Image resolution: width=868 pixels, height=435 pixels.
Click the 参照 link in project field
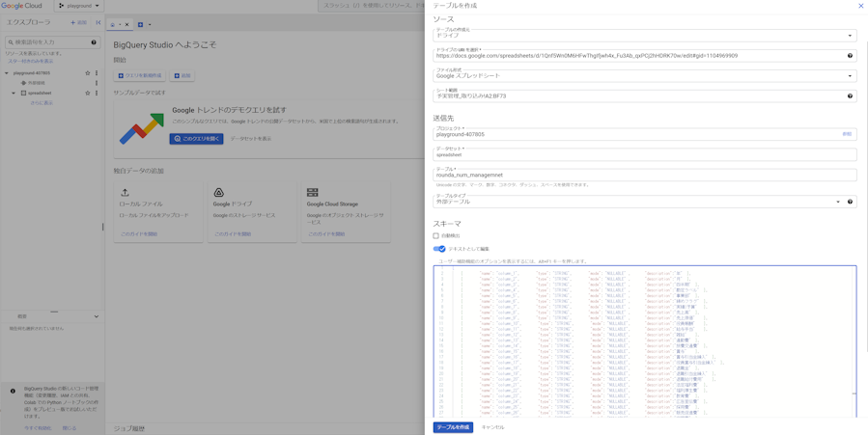847,134
